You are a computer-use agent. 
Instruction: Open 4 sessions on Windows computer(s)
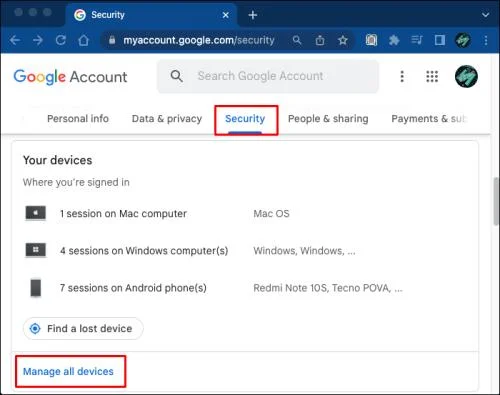tap(144, 251)
